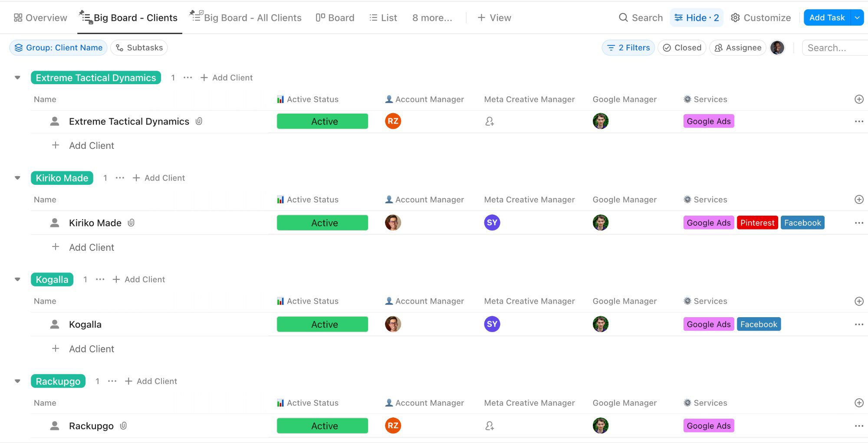Switch to the Board view tab
Image resolution: width=868 pixels, height=443 pixels.
(x=335, y=17)
